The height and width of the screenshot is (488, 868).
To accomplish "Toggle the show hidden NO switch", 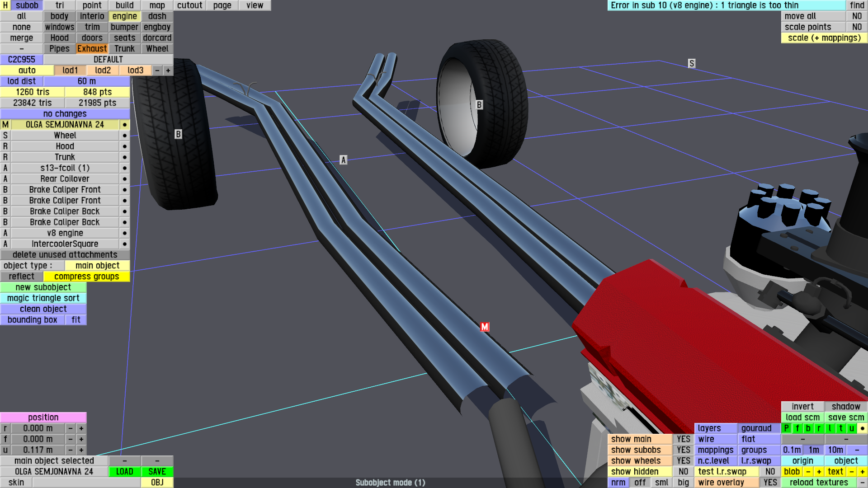I will [x=683, y=472].
